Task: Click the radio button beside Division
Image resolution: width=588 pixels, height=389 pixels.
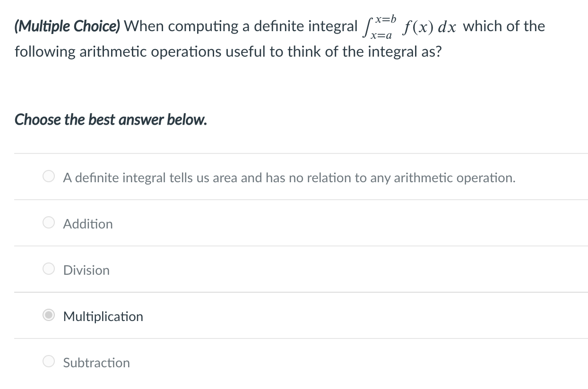Action: 48,269
